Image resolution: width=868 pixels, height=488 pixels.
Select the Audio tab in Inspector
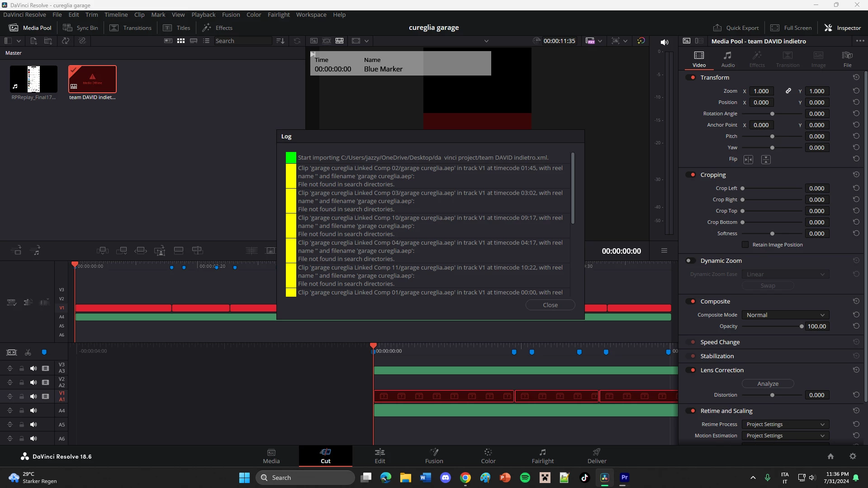(x=728, y=59)
